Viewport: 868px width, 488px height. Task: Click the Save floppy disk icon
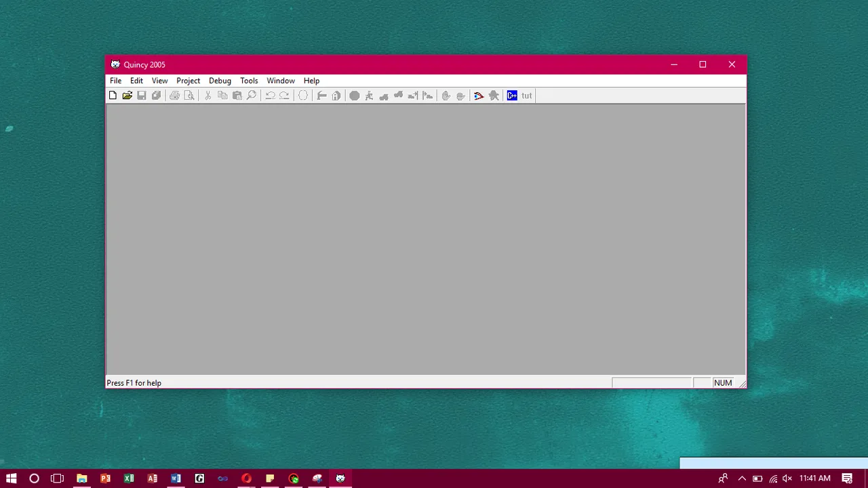pos(142,96)
